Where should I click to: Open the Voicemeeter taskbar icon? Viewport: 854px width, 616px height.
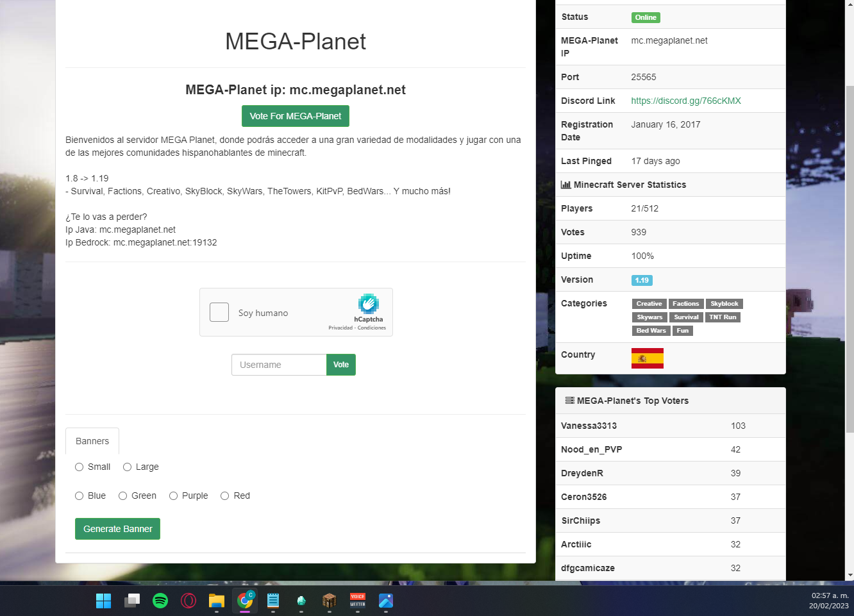pos(358,601)
